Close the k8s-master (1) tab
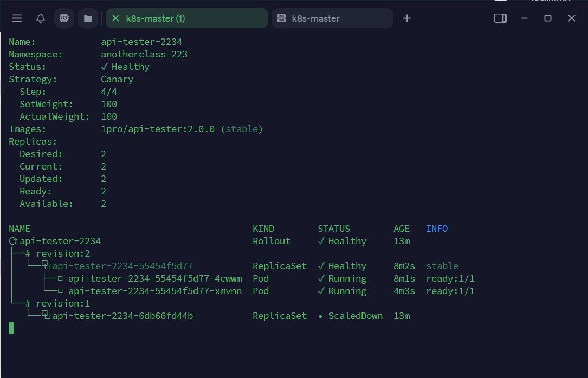This screenshot has height=378, width=588. point(115,18)
